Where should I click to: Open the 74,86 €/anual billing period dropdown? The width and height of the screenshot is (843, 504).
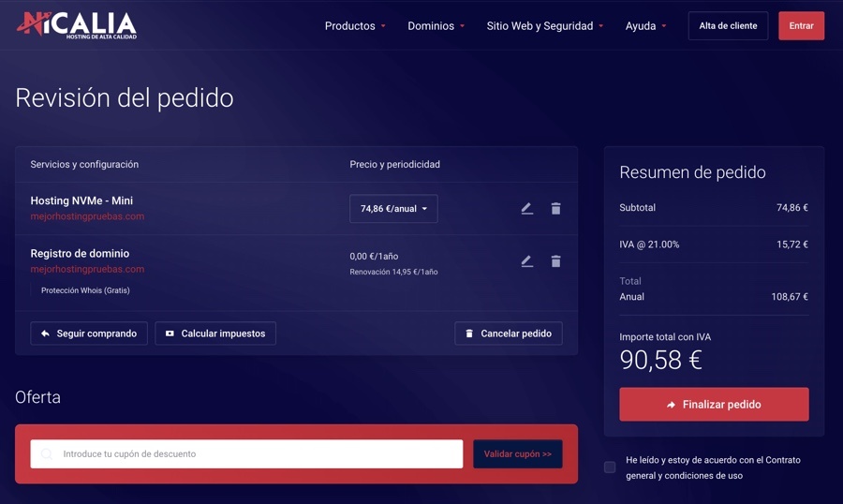pos(393,209)
